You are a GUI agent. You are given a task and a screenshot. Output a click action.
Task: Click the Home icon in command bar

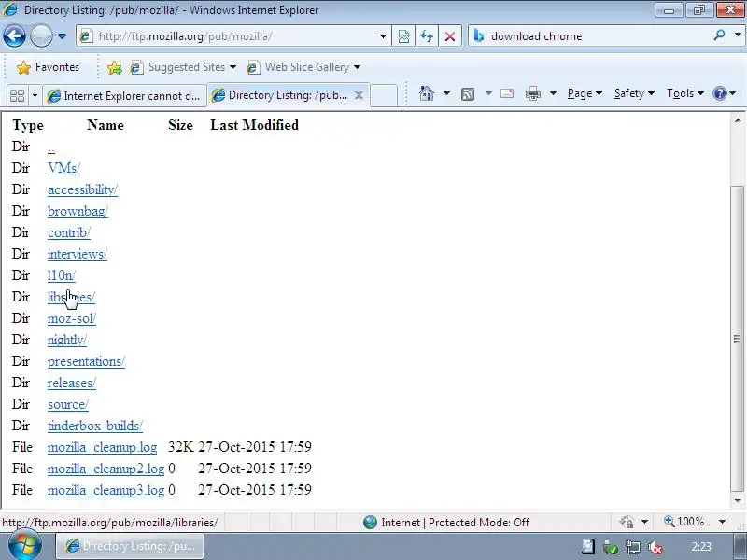point(427,93)
